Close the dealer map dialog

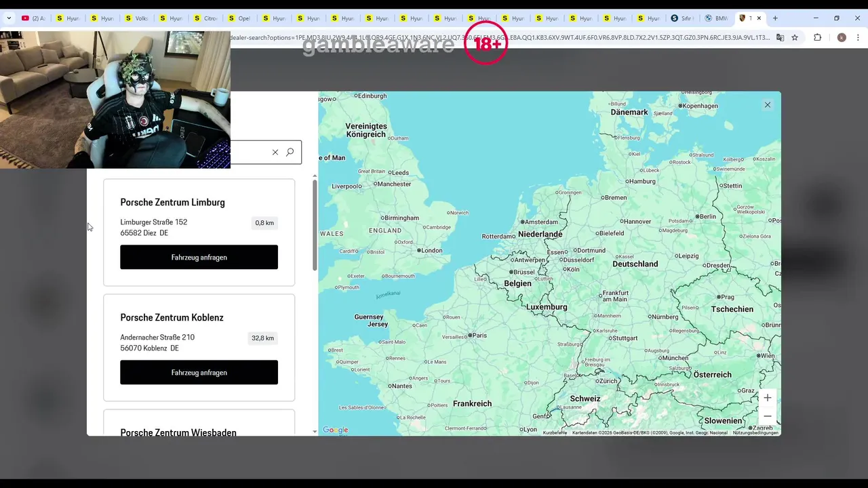(768, 105)
